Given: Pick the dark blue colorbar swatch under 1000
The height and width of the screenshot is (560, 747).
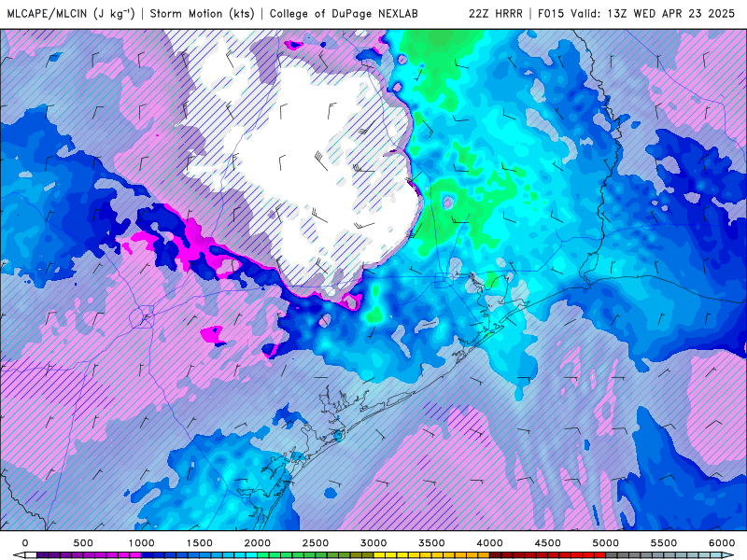Looking at the screenshot, I should coord(148,555).
